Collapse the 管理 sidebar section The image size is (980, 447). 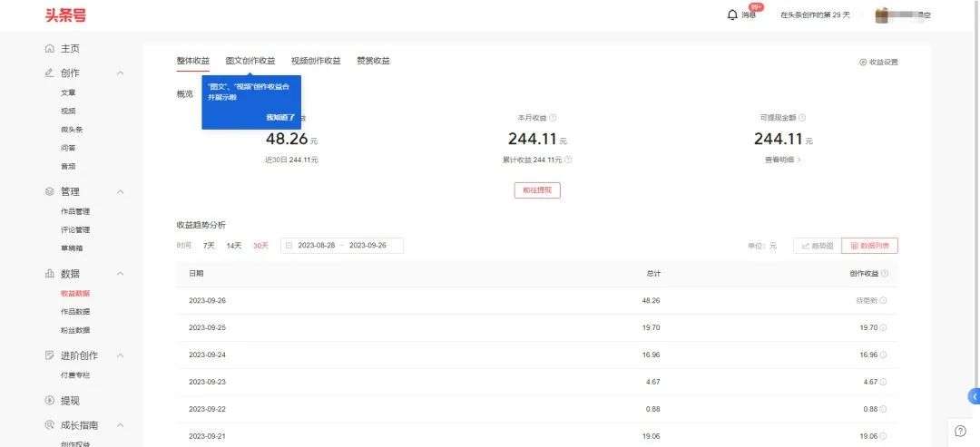tap(121, 191)
